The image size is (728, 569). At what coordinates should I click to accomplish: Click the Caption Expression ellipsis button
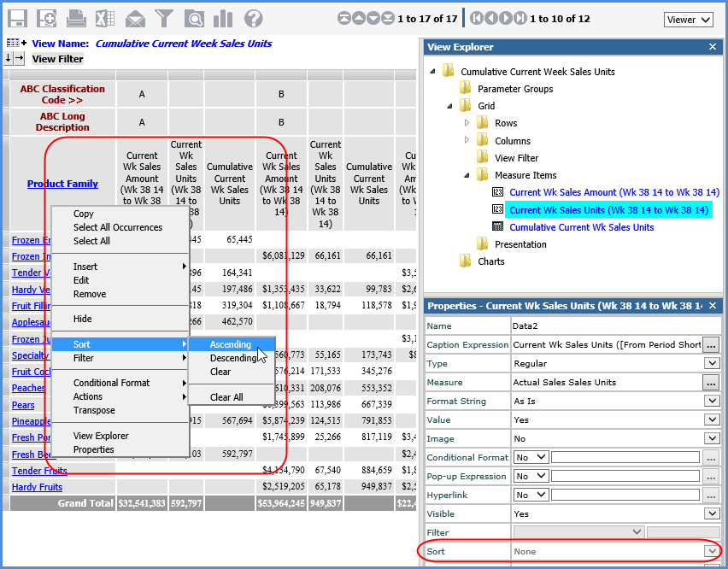[711, 344]
